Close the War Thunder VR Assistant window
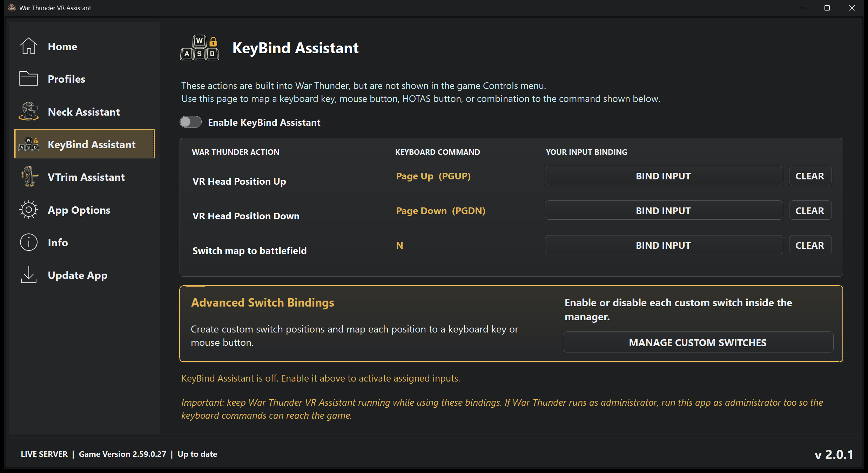868x473 pixels. point(852,8)
